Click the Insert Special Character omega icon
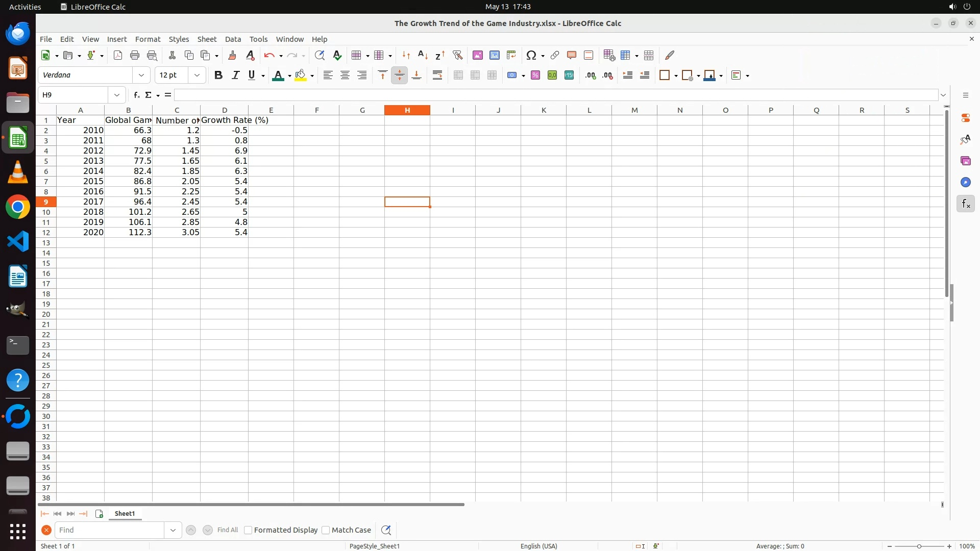The image size is (980, 551). click(531, 55)
